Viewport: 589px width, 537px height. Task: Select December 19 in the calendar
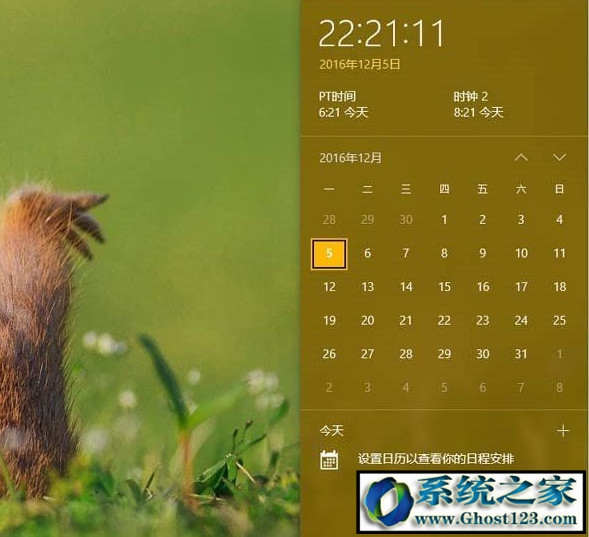coord(329,320)
